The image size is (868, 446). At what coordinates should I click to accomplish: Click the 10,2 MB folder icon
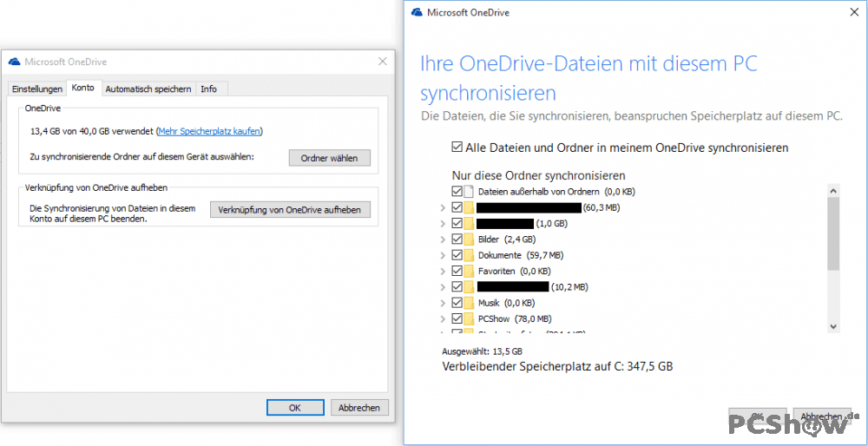coord(469,287)
